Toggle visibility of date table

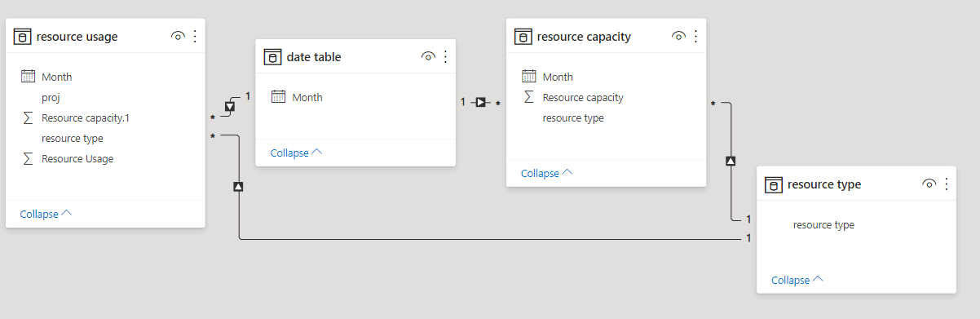tap(428, 57)
